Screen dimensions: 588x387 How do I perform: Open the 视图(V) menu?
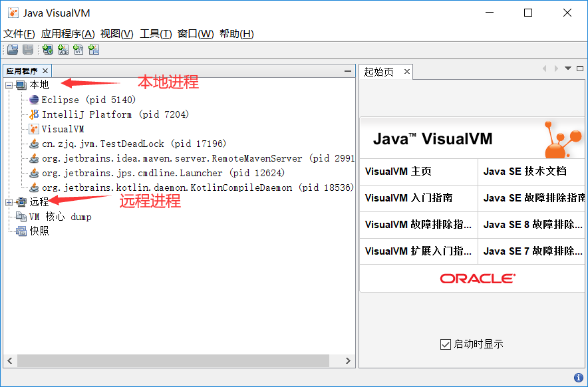point(116,34)
